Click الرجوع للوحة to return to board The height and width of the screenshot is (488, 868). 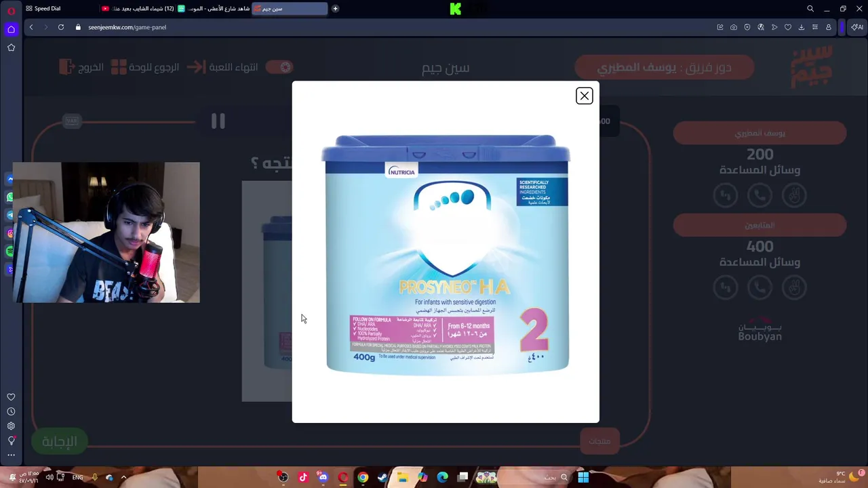[145, 67]
